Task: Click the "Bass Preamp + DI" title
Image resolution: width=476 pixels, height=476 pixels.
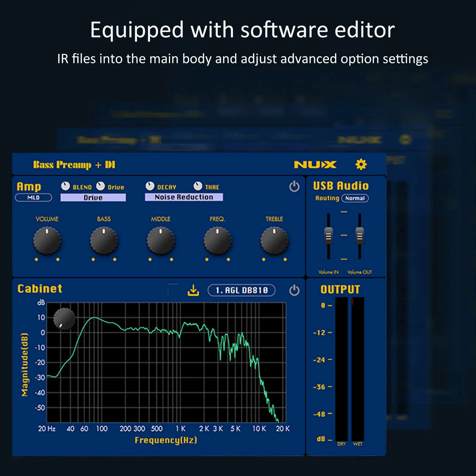Action: 74,165
